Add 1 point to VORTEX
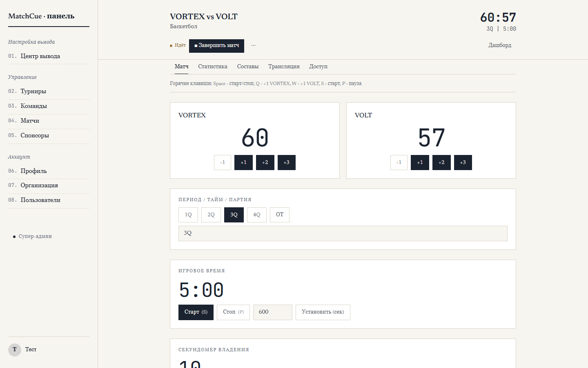 click(x=243, y=162)
